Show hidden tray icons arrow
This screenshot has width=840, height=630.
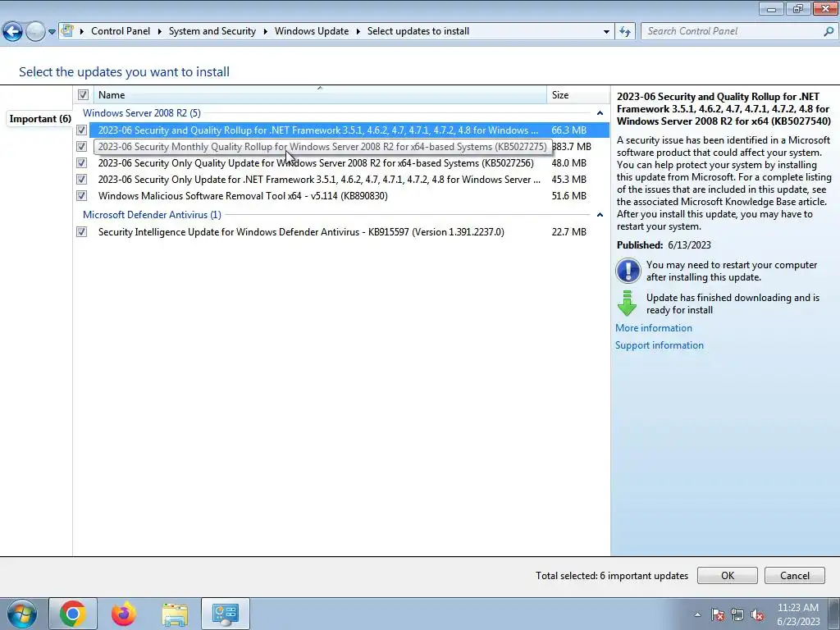pyautogui.click(x=697, y=614)
